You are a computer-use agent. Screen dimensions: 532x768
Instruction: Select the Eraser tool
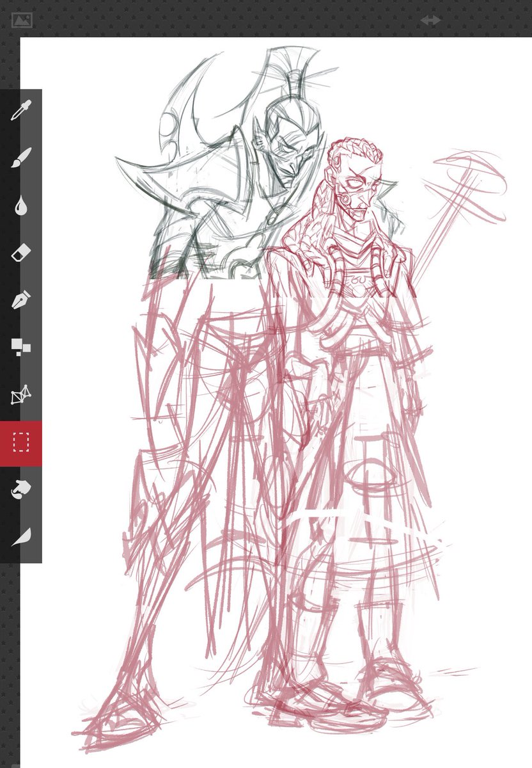[x=21, y=253]
